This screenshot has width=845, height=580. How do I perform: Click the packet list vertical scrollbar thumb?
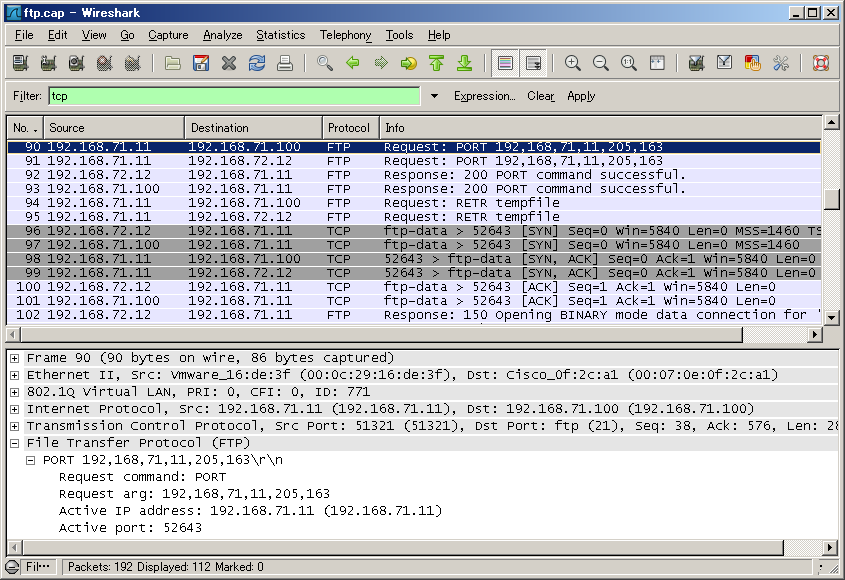(x=832, y=199)
